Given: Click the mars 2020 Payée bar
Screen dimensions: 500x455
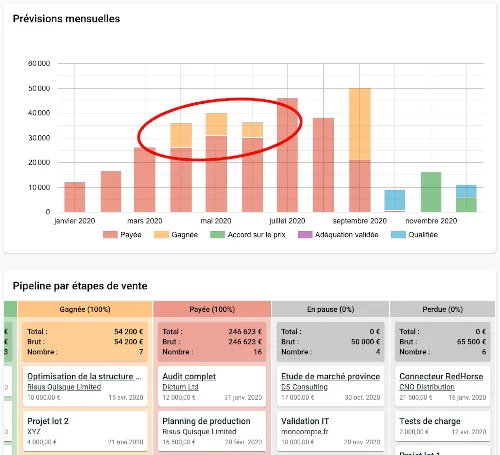Looking at the screenshot, I should point(145,180).
